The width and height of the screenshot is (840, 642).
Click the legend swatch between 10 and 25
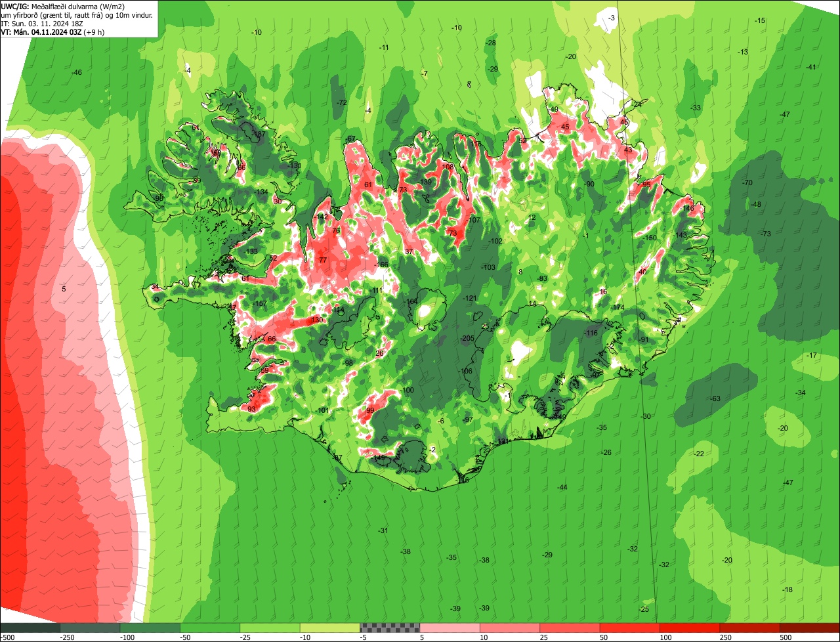(x=510, y=628)
